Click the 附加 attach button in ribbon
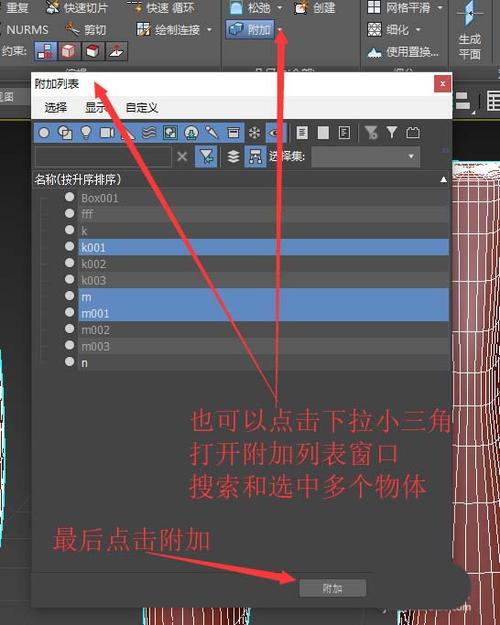Screen dimensions: 500x625 250,29
